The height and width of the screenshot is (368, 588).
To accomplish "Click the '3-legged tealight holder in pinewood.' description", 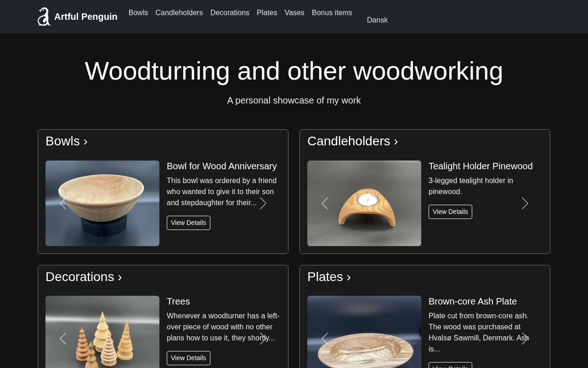I will 471,186.
